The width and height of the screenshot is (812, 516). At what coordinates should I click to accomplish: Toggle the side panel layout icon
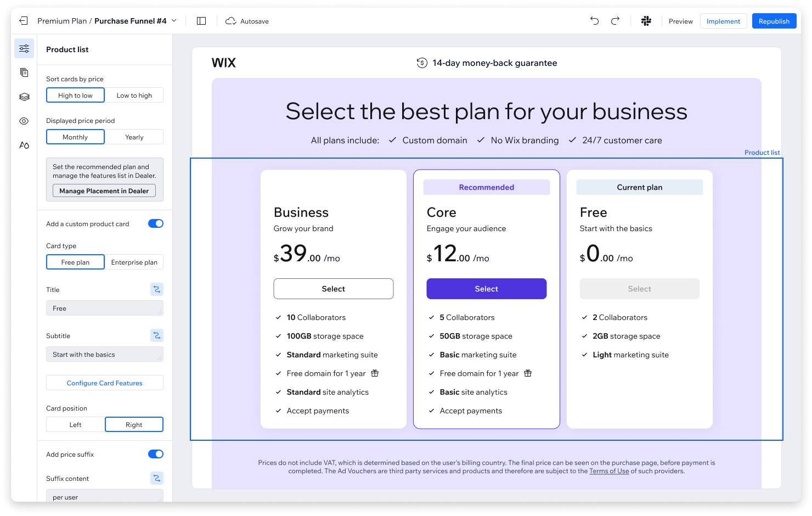point(201,21)
